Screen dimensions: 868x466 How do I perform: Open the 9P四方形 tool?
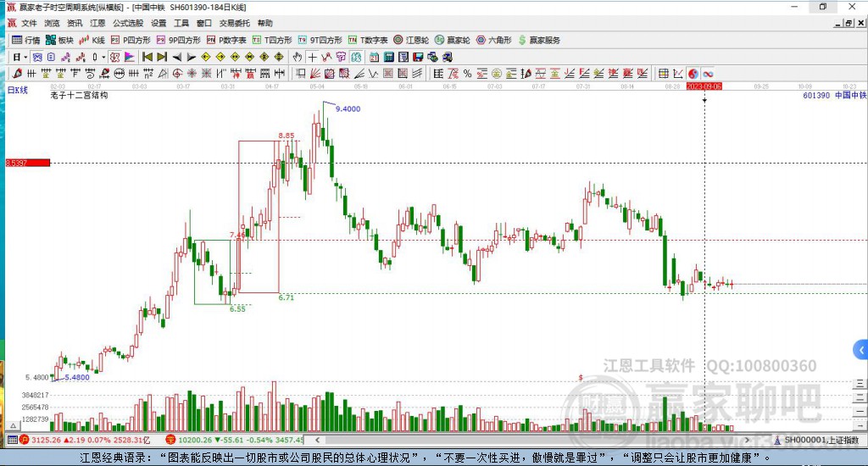click(x=178, y=40)
